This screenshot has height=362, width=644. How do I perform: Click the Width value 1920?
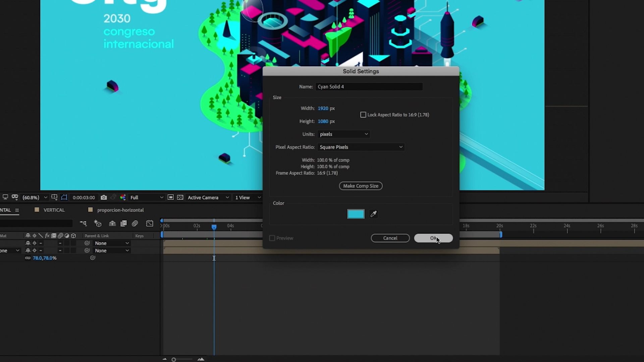(x=323, y=108)
